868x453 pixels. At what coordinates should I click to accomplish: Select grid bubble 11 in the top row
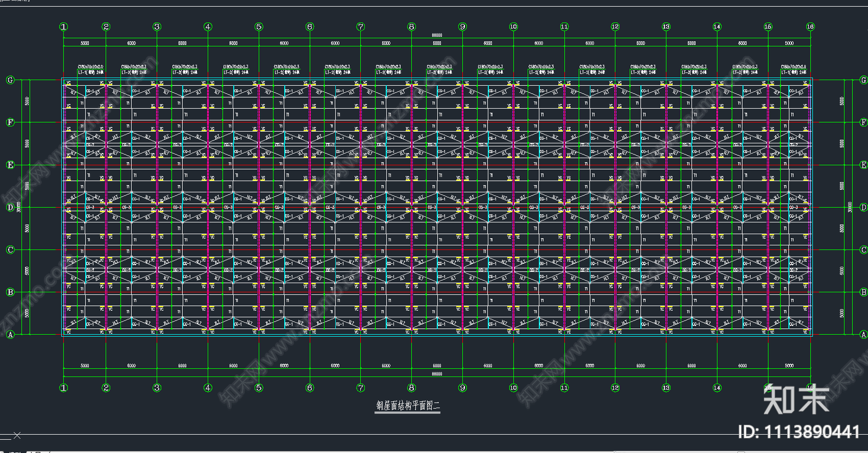click(564, 27)
